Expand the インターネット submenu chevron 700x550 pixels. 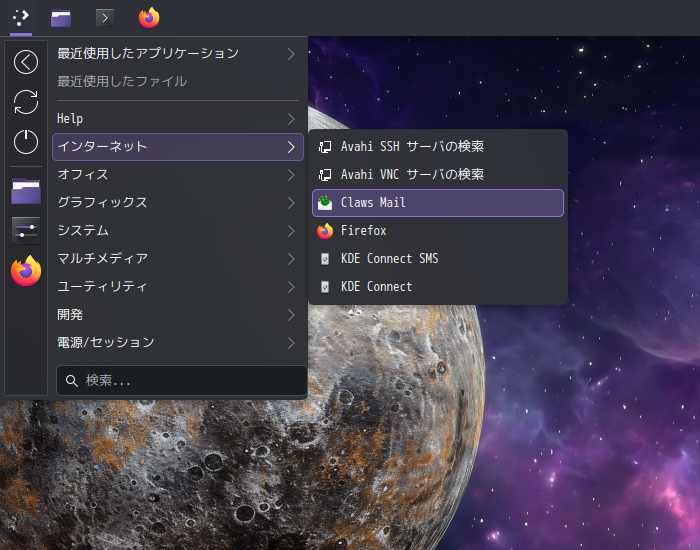pyautogui.click(x=291, y=147)
